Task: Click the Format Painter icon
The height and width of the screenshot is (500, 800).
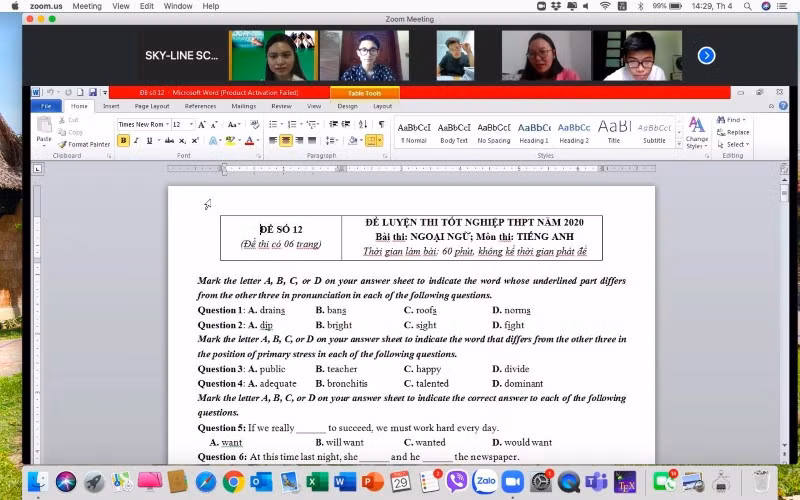Action: click(62, 144)
